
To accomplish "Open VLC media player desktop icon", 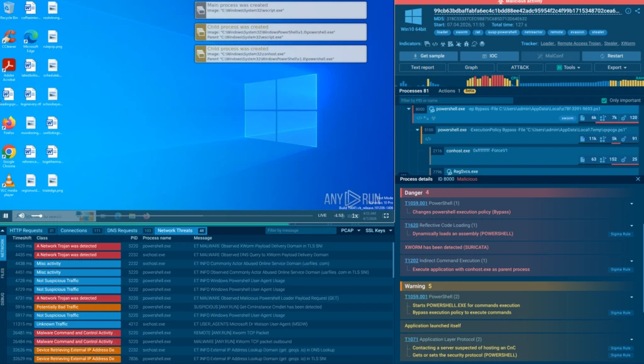I will [9, 182].
